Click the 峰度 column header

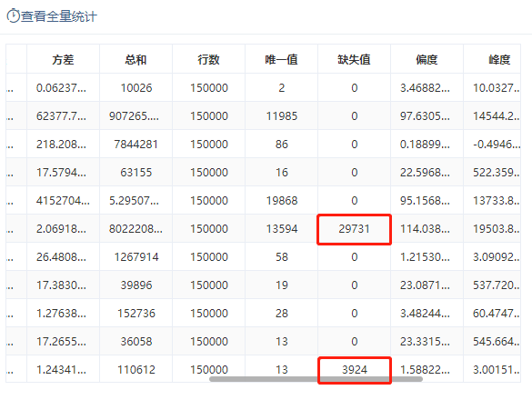(x=499, y=59)
